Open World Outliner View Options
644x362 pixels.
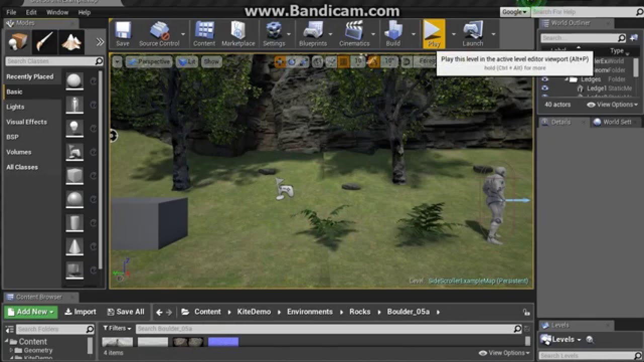[x=612, y=105]
